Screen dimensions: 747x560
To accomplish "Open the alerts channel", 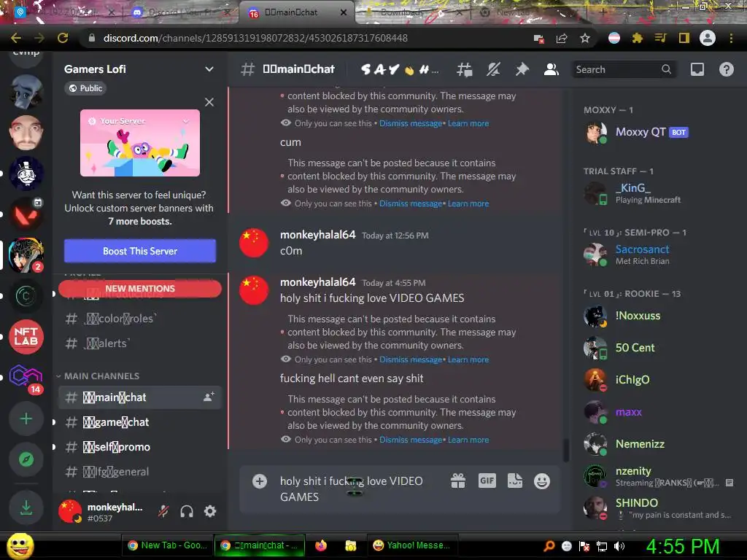I will 139,343.
